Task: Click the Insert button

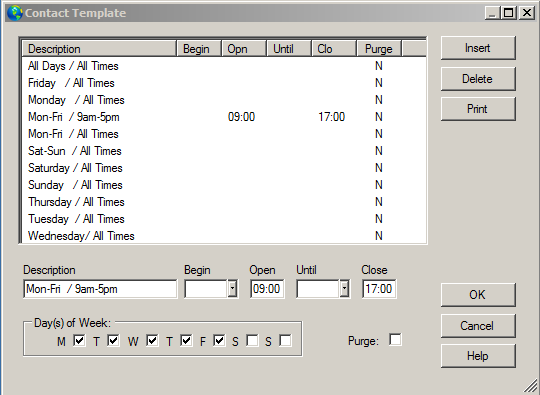Action: point(478,48)
